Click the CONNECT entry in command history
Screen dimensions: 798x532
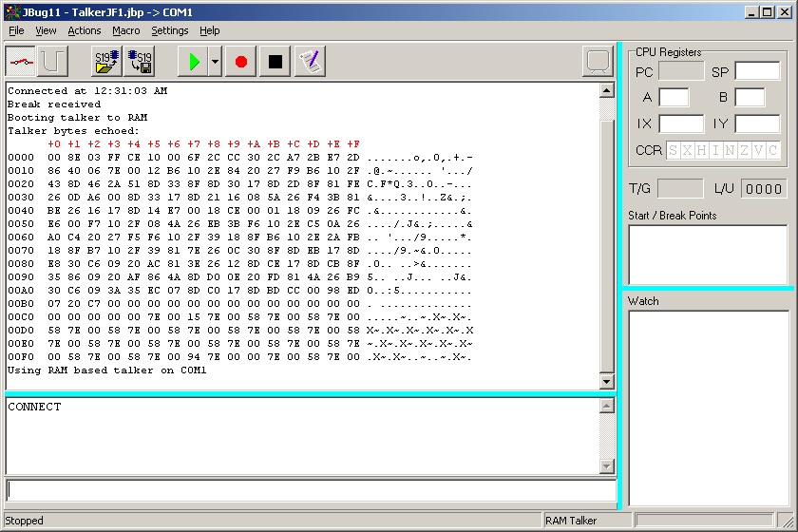pos(34,407)
